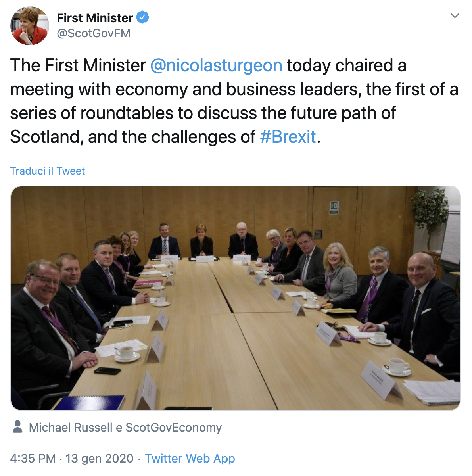The image size is (472, 476).
Task: Click the word Scotland in tweet text
Action: 46,137
